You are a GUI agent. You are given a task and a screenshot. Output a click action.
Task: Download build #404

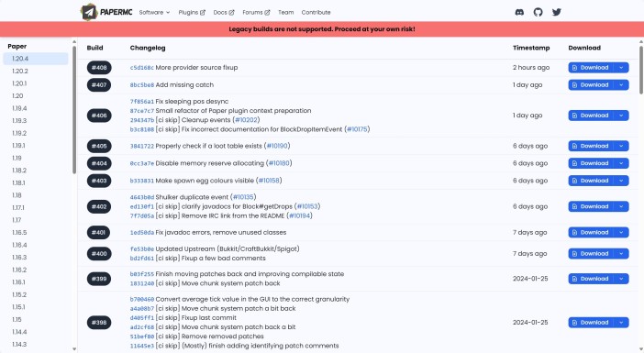click(591, 163)
